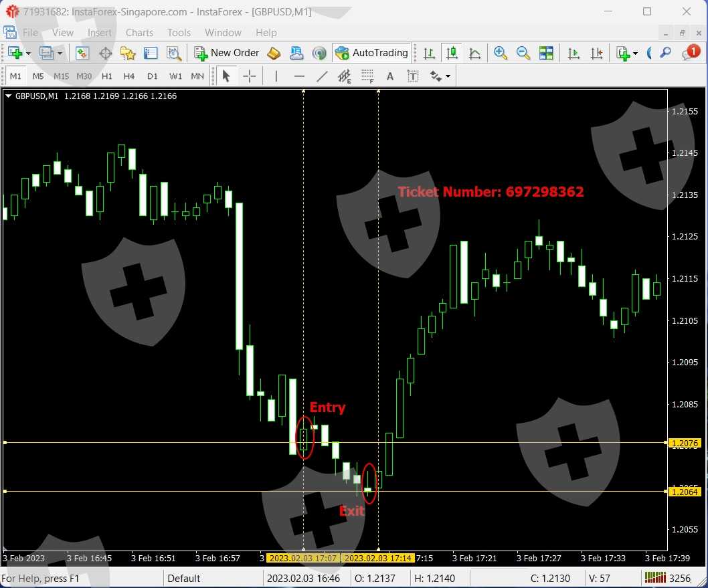Select the Equidistant Channel tool
The height and width of the screenshot is (588, 708).
[345, 76]
